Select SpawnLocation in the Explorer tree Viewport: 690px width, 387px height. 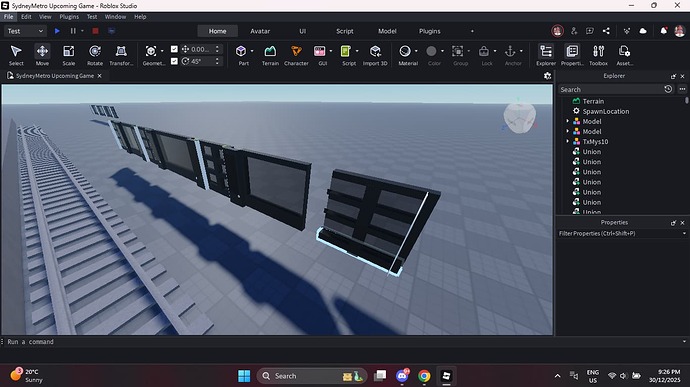coord(606,111)
